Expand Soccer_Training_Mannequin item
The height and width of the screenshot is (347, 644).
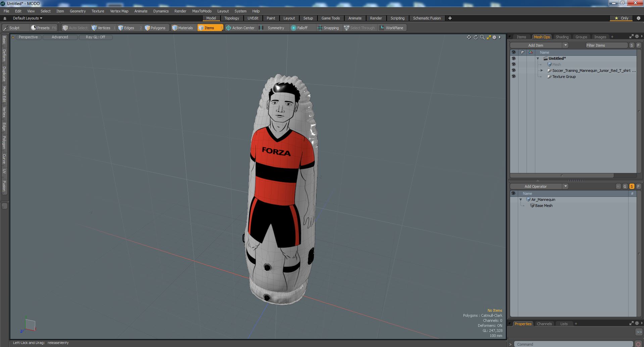(x=542, y=71)
